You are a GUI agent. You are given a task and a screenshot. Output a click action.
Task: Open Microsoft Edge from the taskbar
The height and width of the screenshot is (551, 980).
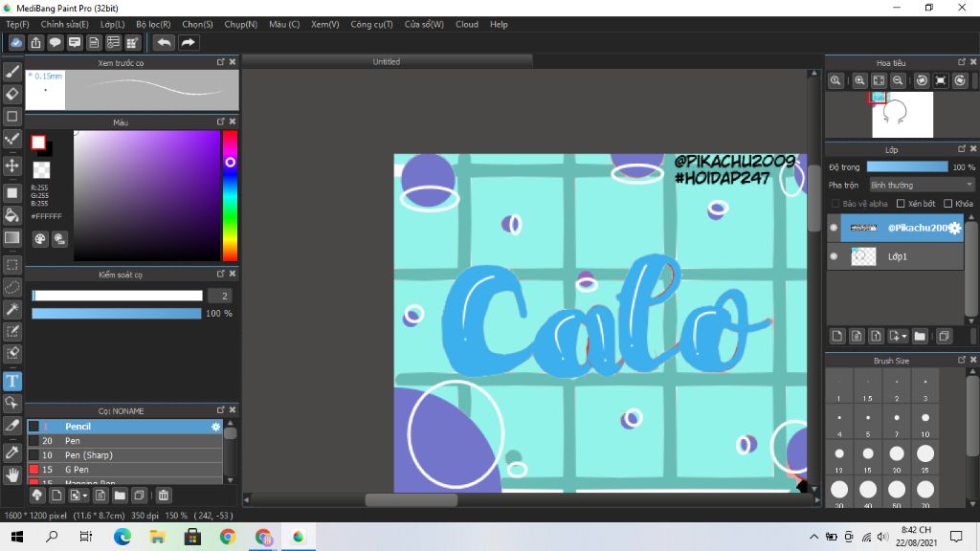(x=122, y=537)
